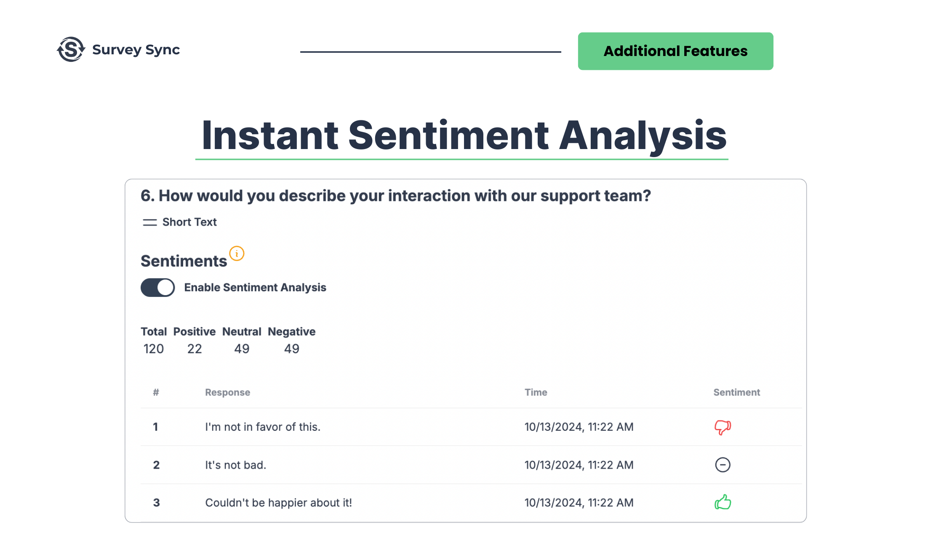Select the "Couldn't be happier about it!" response

pyautogui.click(x=278, y=503)
